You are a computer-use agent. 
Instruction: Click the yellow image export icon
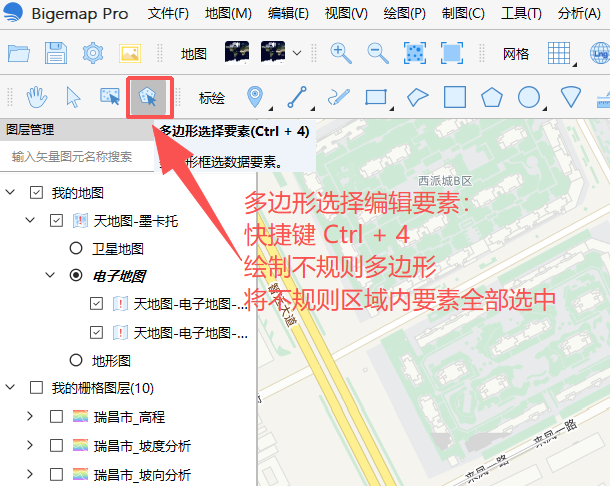coord(130,53)
